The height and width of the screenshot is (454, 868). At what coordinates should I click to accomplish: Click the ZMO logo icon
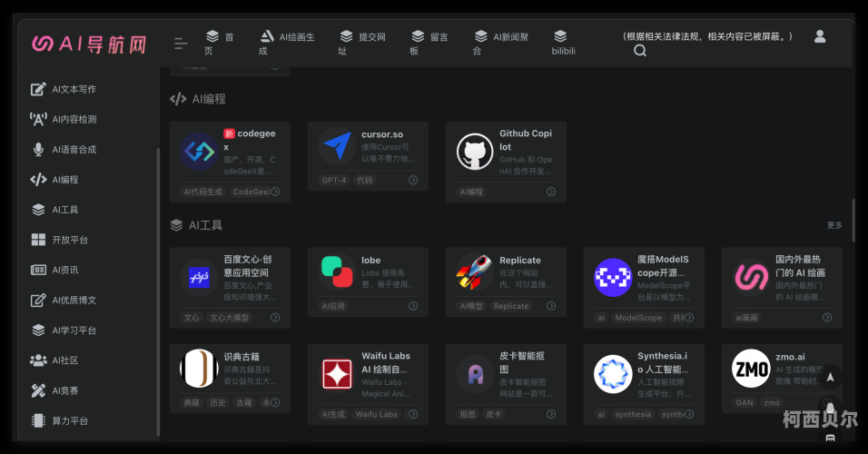[x=751, y=368]
